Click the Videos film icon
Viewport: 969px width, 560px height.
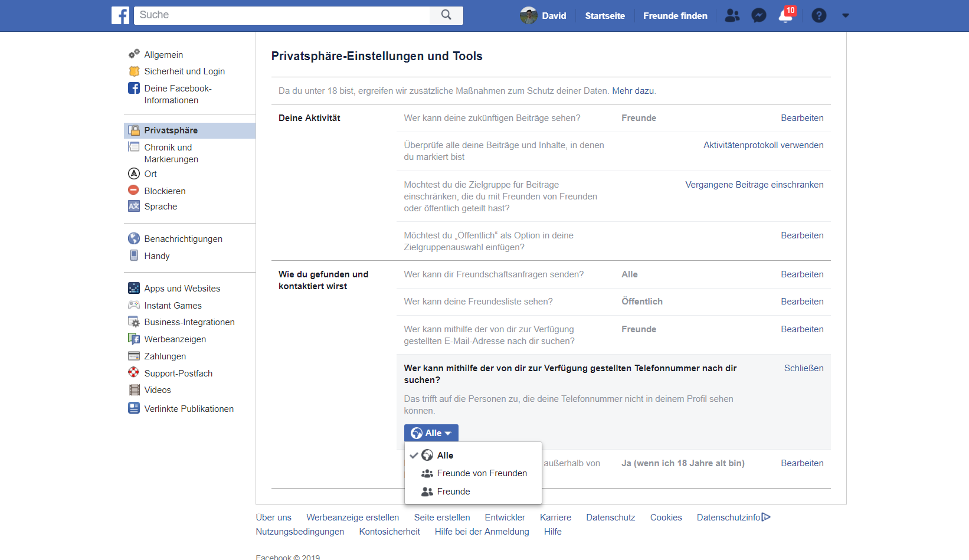point(134,389)
